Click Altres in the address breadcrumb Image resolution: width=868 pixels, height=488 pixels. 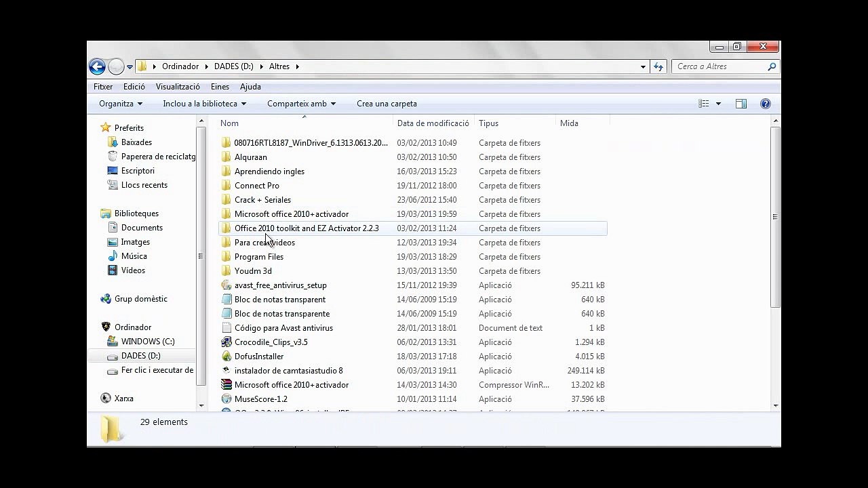pos(279,66)
